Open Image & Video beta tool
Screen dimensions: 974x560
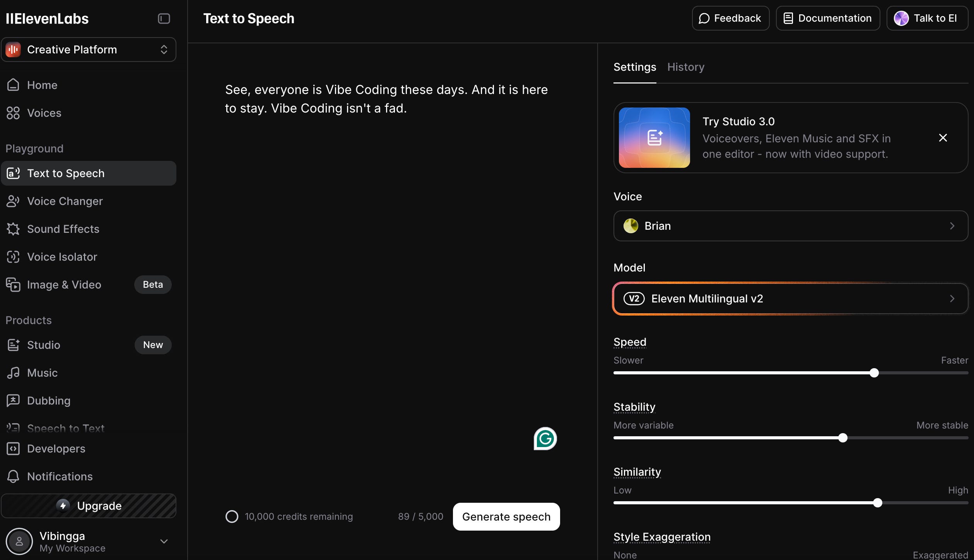(64, 285)
